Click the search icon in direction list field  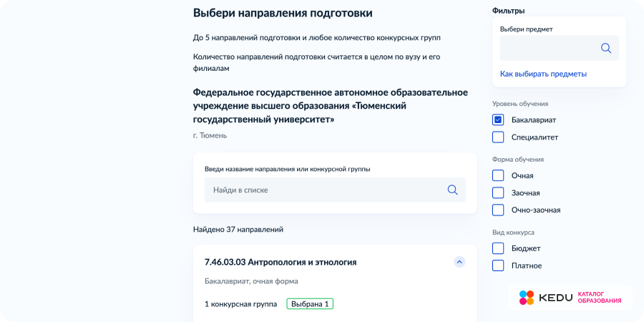point(452,190)
